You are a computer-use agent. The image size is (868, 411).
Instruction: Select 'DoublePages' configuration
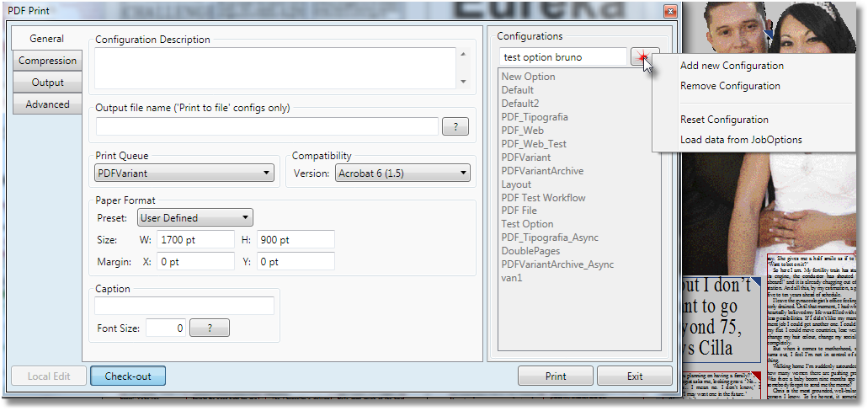tap(530, 251)
